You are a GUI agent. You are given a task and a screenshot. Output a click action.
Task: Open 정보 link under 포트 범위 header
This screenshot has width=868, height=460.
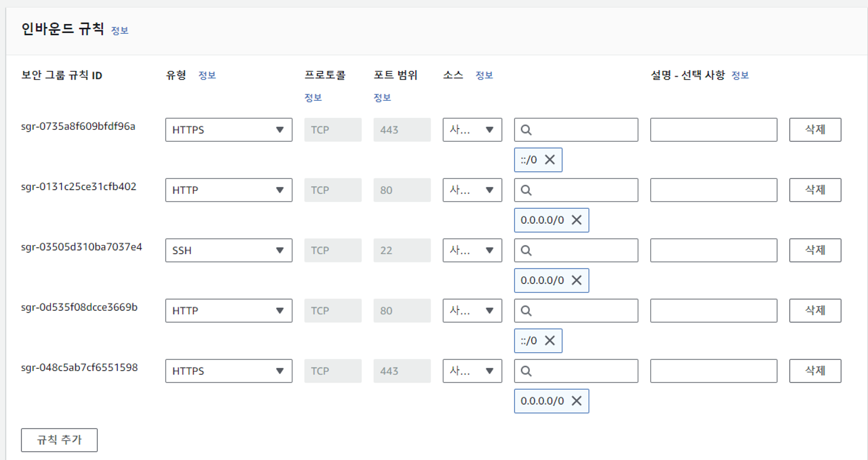382,98
